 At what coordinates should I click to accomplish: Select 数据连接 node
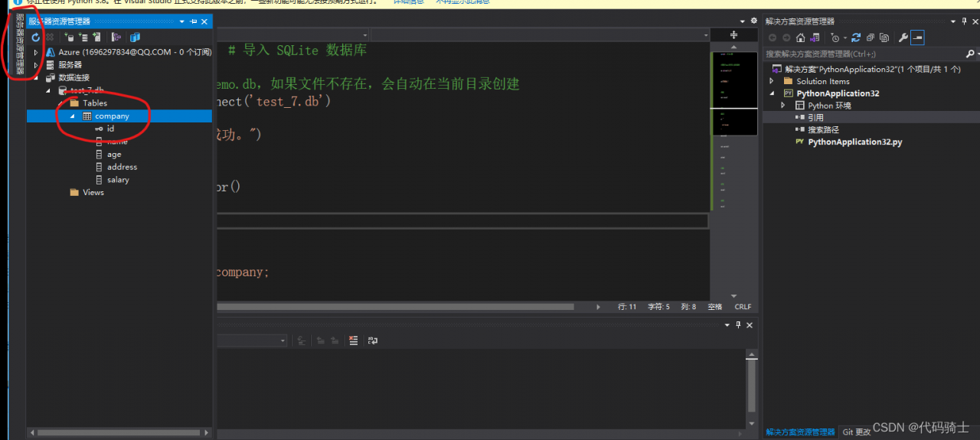[74, 78]
